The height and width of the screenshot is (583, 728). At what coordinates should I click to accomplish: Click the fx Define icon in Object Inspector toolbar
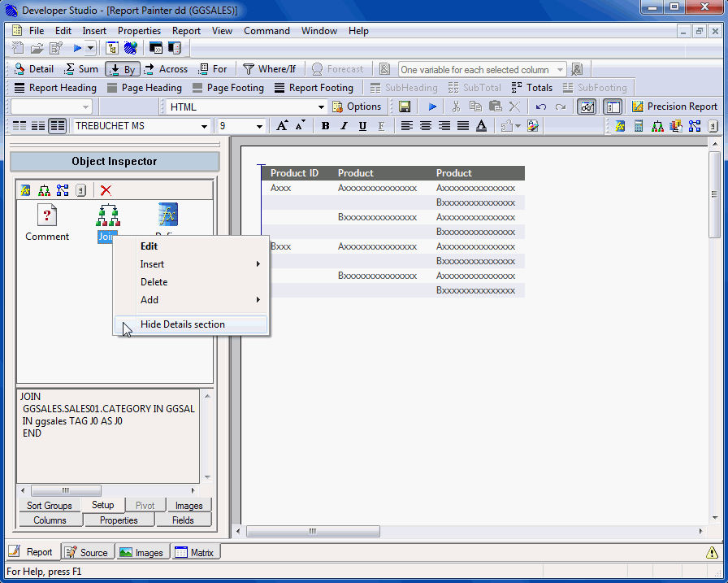tap(25, 190)
